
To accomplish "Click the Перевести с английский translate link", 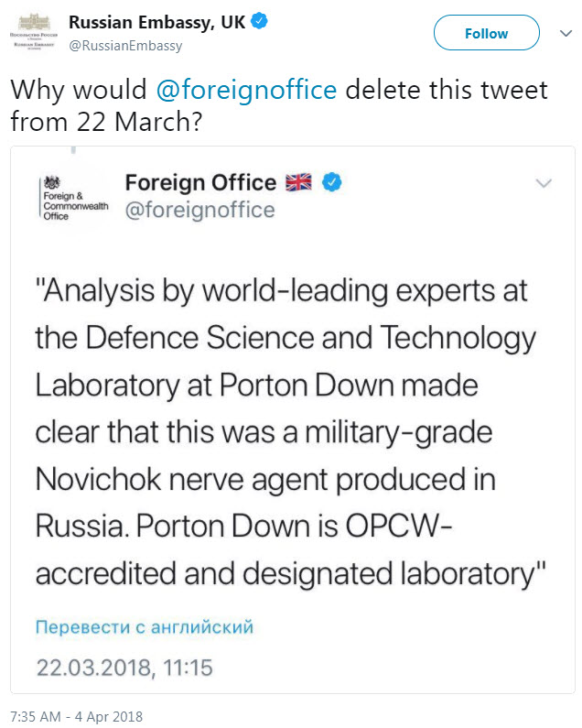I will point(145,626).
